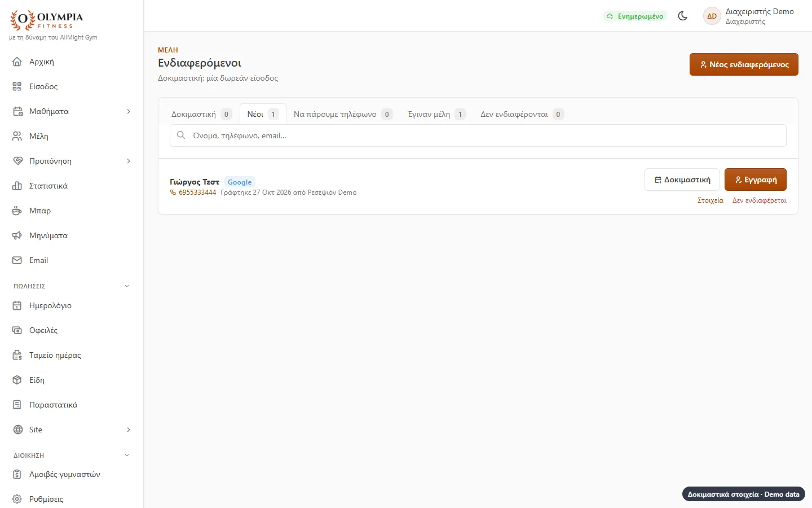Select the Γιώργος Τεστ name

[195, 182]
